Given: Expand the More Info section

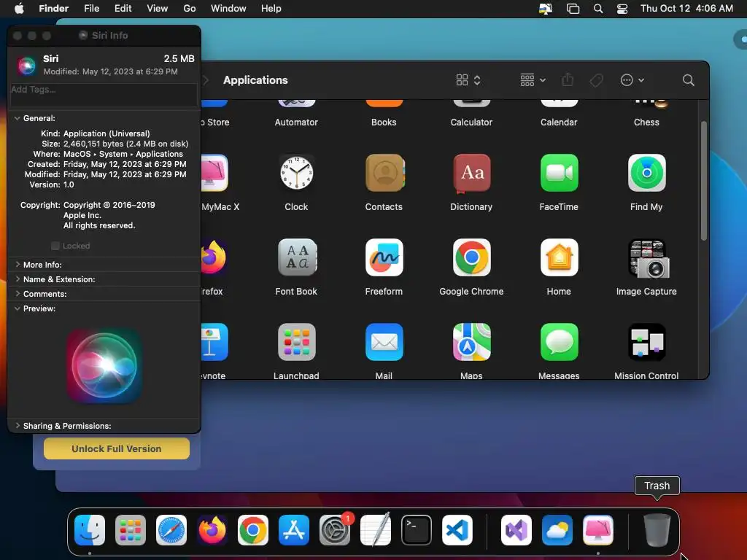Looking at the screenshot, I should 18,264.
